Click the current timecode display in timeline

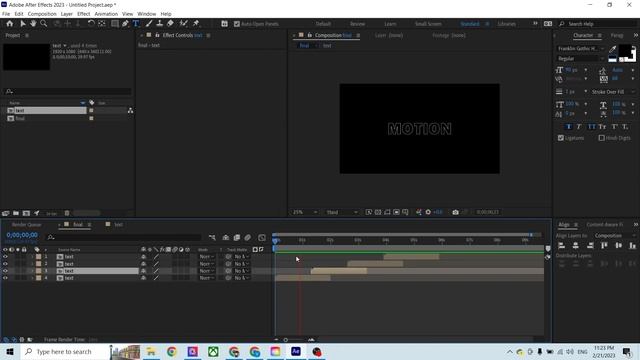click(x=22, y=235)
